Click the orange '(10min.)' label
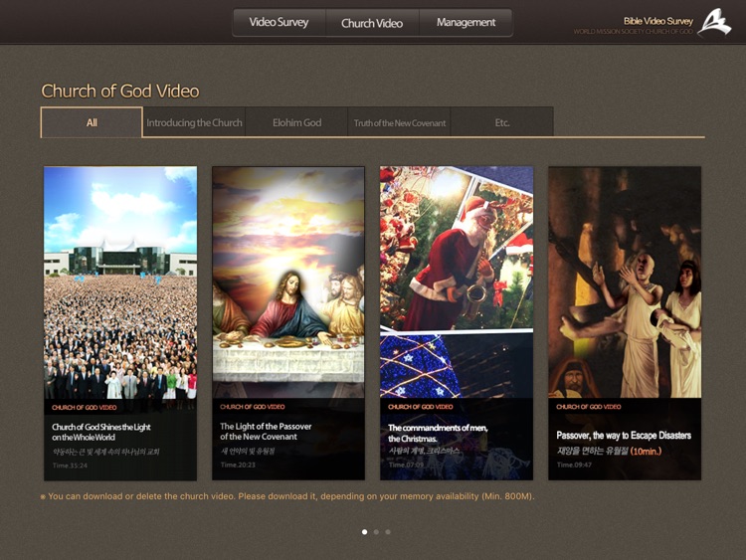 pyautogui.click(x=646, y=451)
